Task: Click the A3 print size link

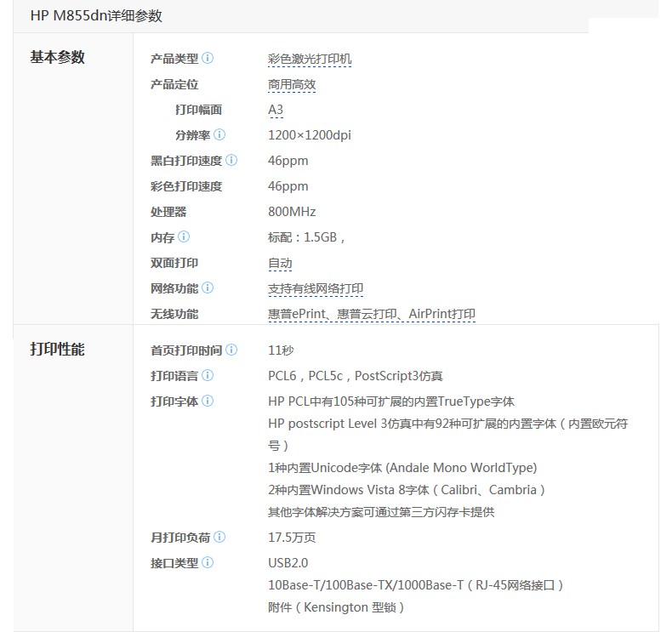Action: 276,110
